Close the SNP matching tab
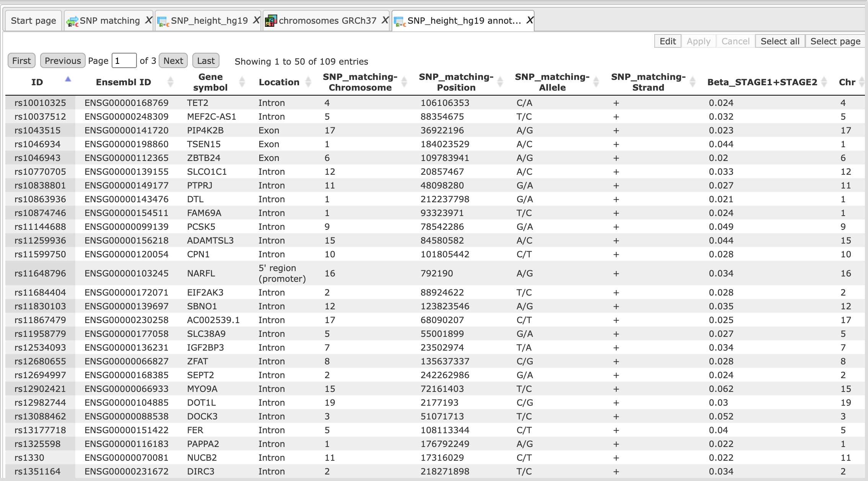 coord(148,21)
